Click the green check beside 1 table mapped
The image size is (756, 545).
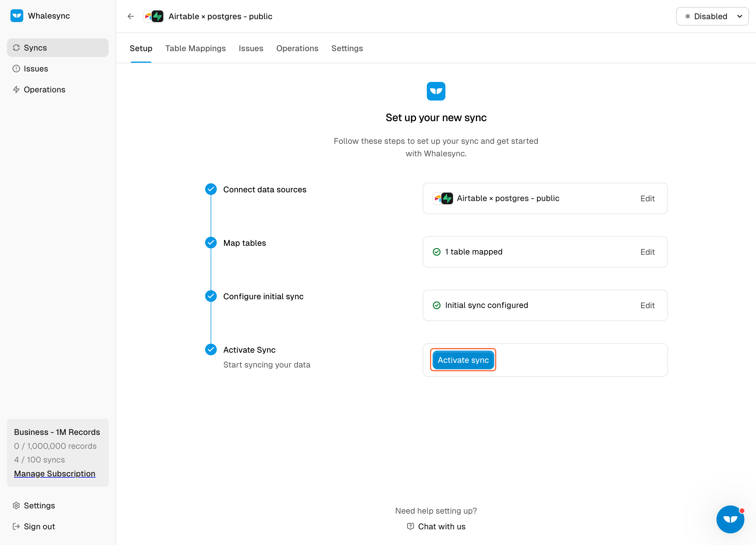coord(437,252)
